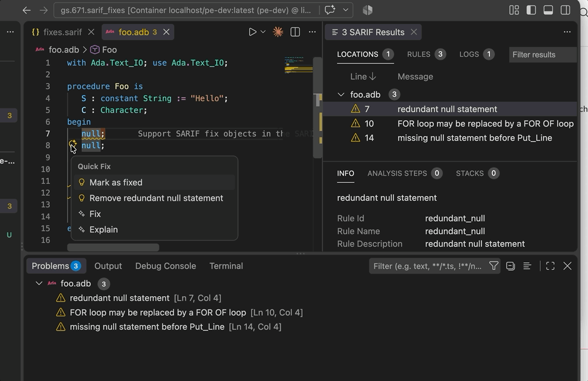The image size is (588, 381).
Task: Run the Ada file with play button
Action: 252,32
